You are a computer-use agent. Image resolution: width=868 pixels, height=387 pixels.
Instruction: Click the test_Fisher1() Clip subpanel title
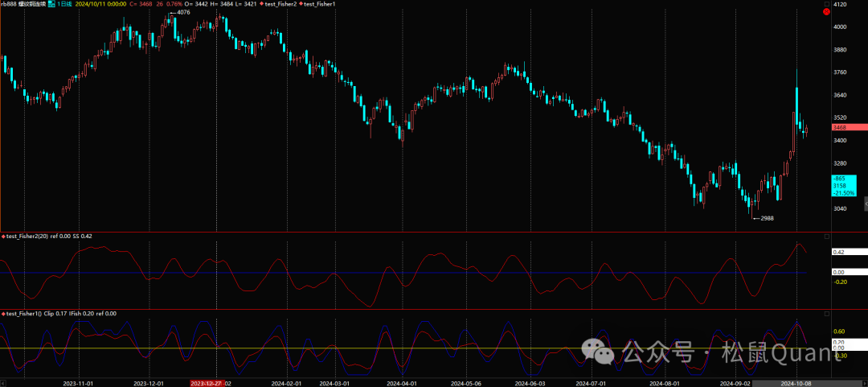(x=32, y=313)
